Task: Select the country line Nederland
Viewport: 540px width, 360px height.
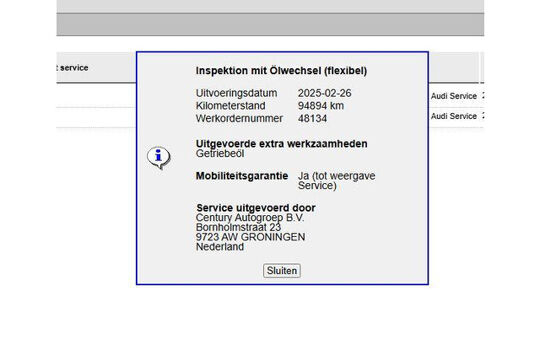Action: click(x=220, y=247)
